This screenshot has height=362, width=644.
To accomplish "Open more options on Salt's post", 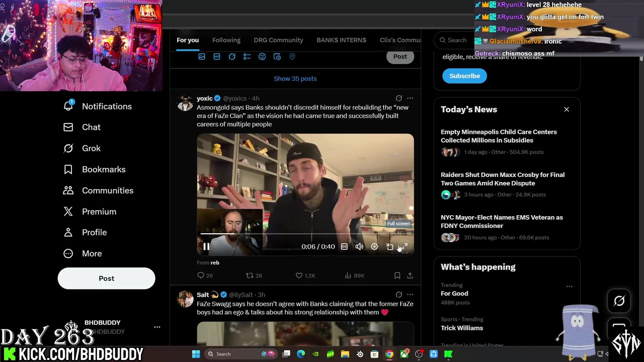I will point(410,295).
